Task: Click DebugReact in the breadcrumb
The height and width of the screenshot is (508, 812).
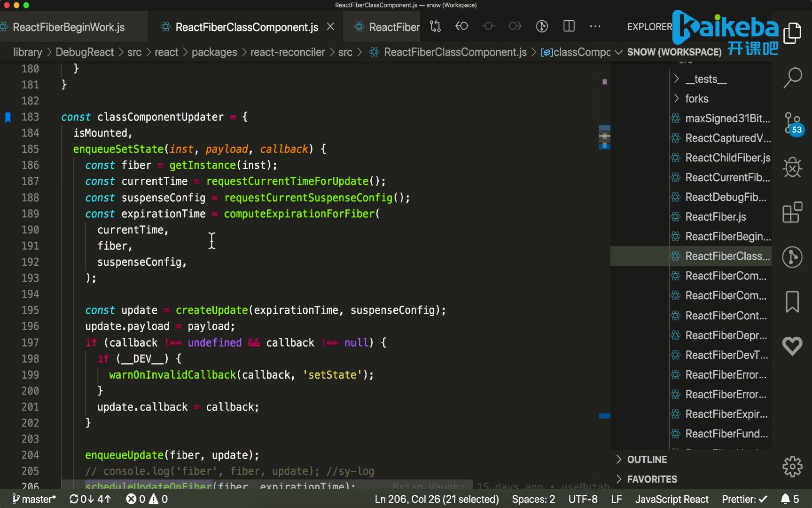Action: click(x=85, y=52)
